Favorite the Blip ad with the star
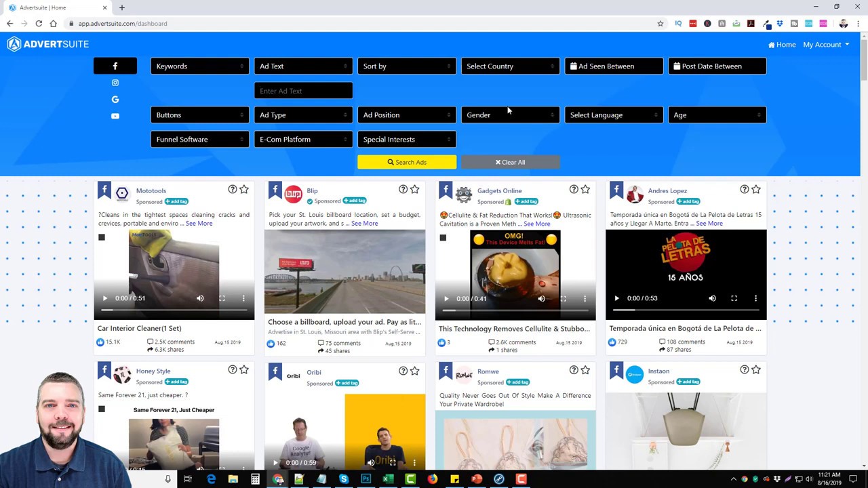Image resolution: width=868 pixels, height=488 pixels. [x=414, y=190]
